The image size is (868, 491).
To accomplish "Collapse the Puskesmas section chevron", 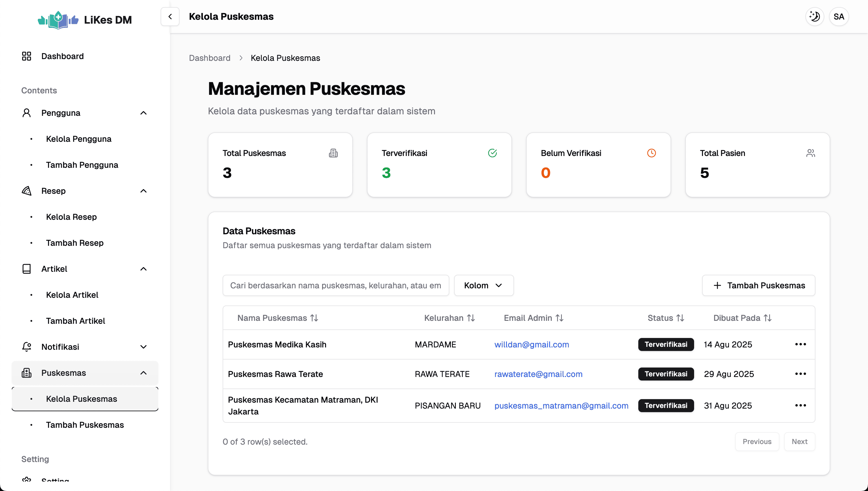I will [143, 373].
